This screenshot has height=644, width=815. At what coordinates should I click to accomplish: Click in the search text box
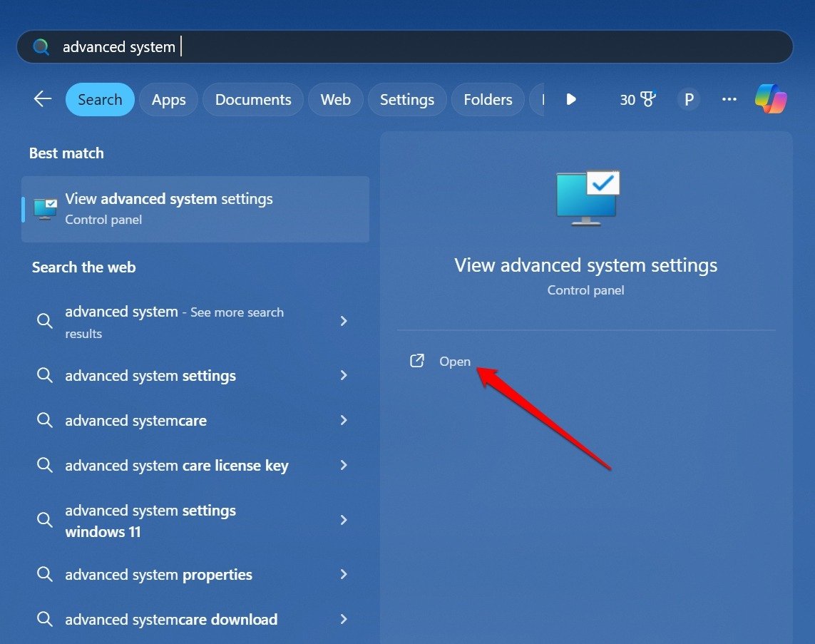[405, 47]
